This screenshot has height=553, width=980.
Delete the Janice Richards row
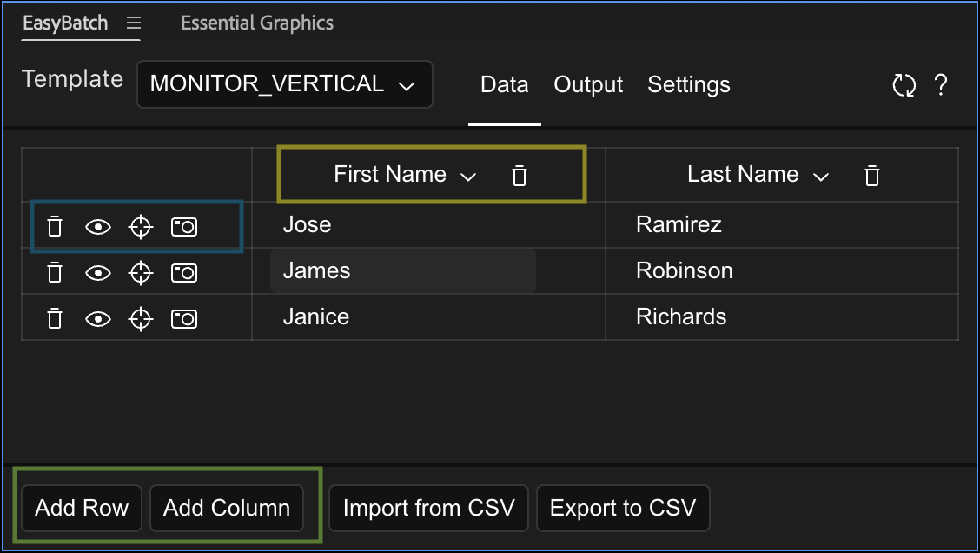(55, 318)
